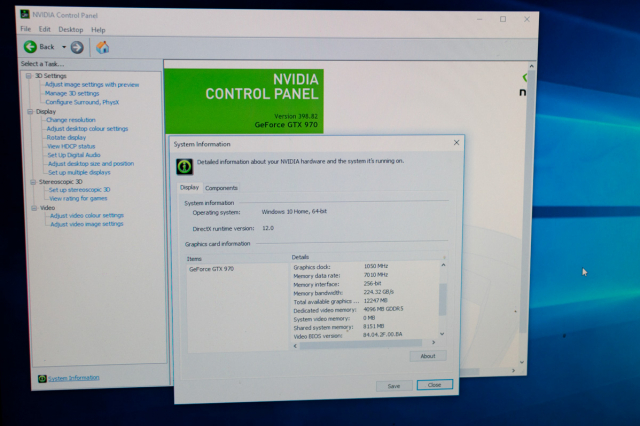Switch to the Components tab
Screen dimensions: 640x426
click(221, 188)
